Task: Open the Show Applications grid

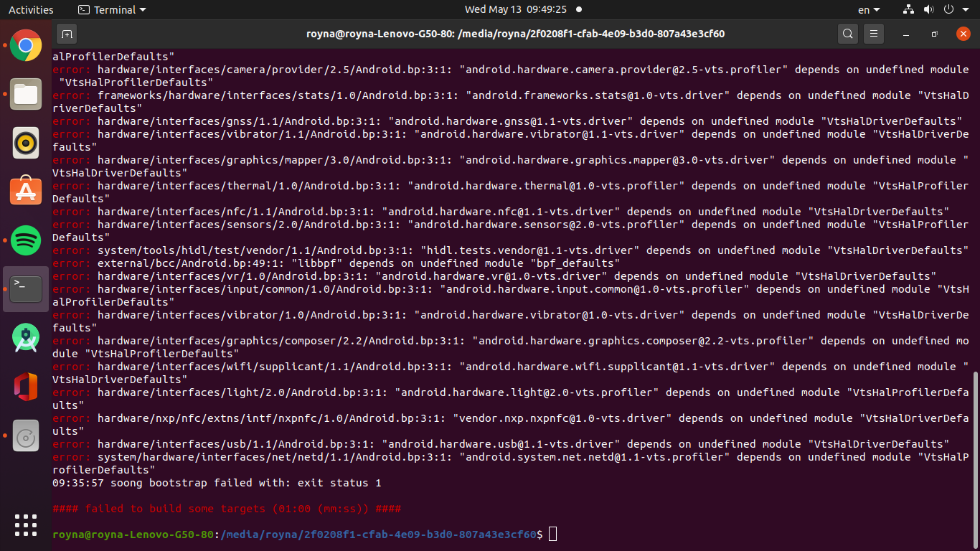Action: 25,525
